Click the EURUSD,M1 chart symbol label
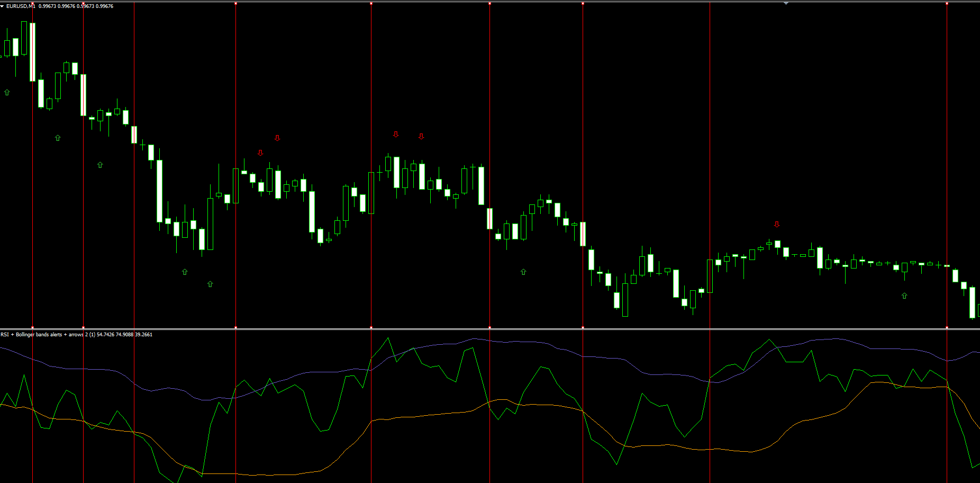This screenshot has height=483, width=980. [x=21, y=6]
